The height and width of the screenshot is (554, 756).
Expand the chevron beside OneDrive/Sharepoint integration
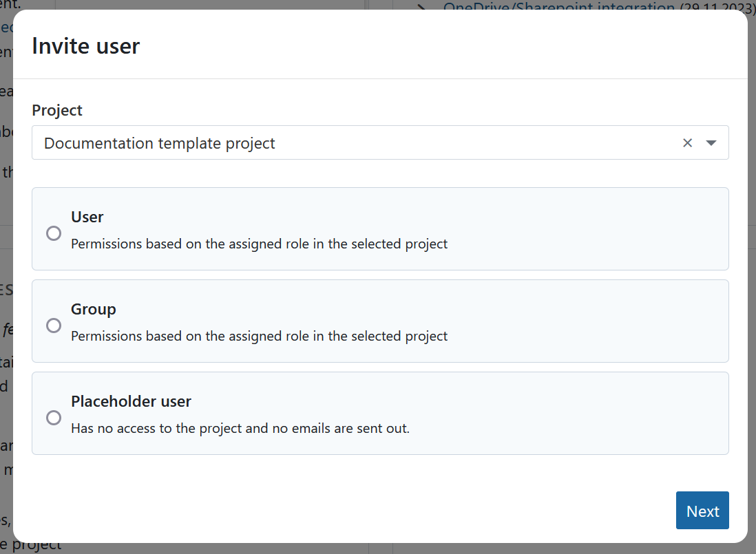(423, 6)
